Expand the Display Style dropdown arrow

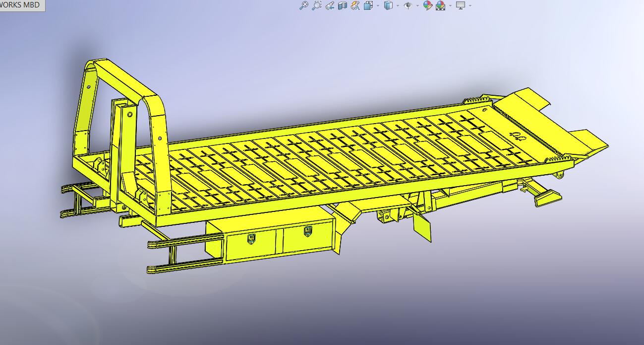[398, 6]
